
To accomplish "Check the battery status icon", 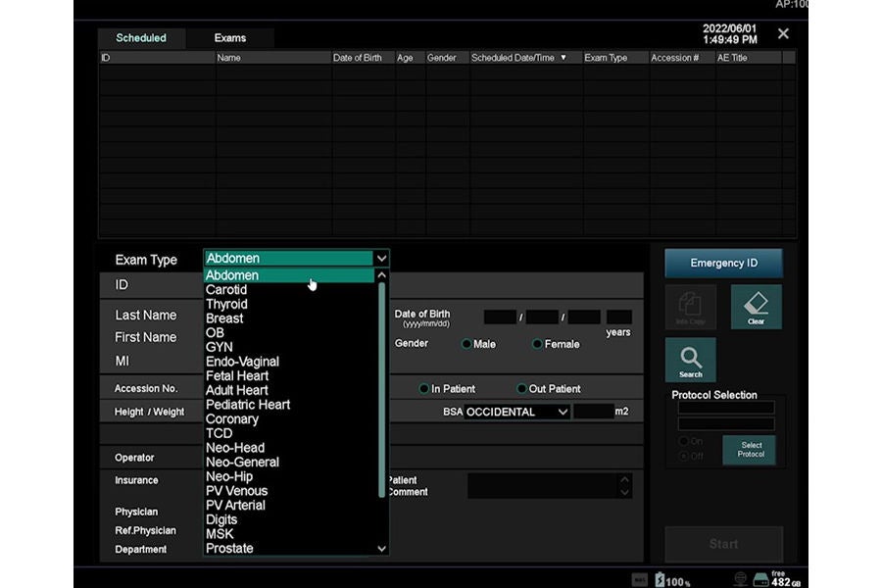I will (x=660, y=579).
